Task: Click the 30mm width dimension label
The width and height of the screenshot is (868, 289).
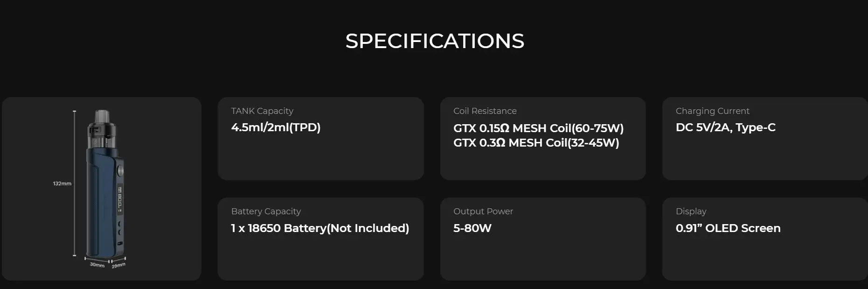Action: click(x=97, y=265)
